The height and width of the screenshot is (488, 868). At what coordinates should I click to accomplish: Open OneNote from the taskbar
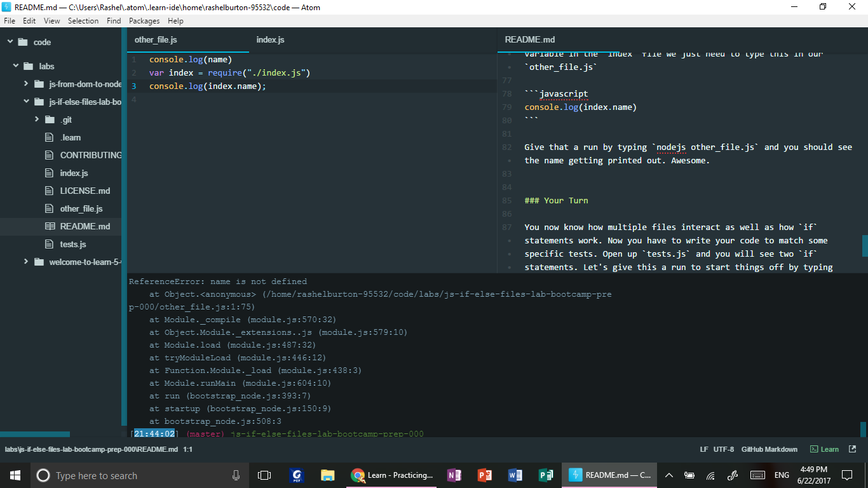coord(454,475)
